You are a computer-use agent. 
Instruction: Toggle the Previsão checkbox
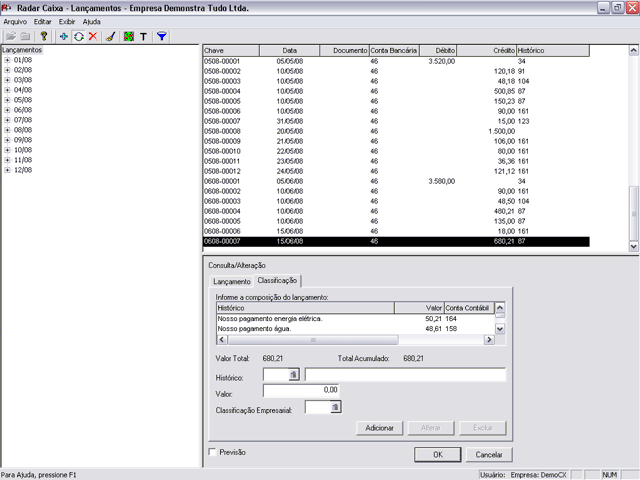[212, 453]
